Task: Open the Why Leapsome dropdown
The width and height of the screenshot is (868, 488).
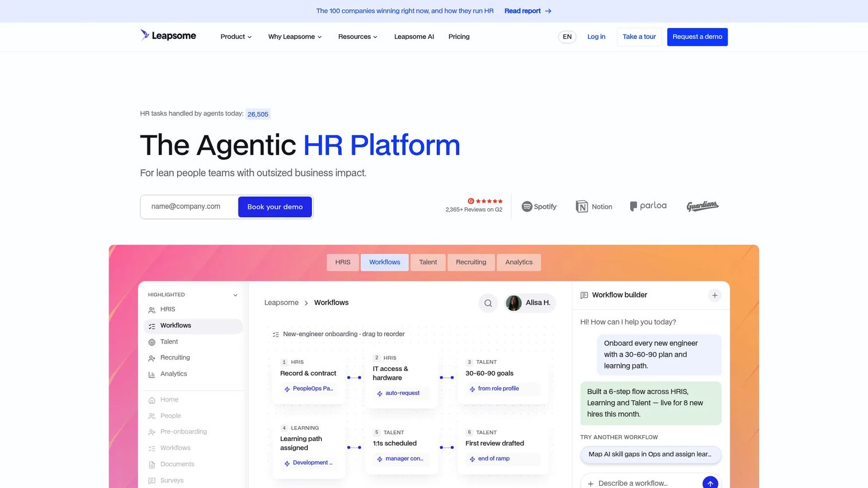Action: click(x=295, y=37)
